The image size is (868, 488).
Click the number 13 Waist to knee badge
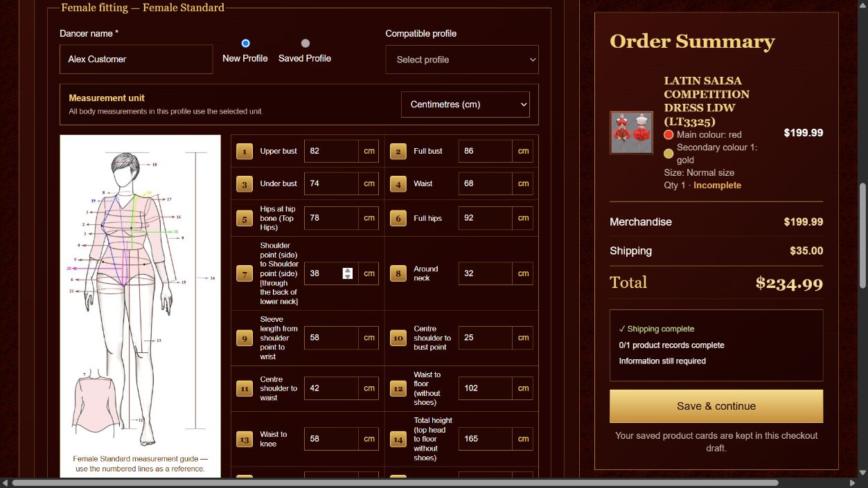(245, 439)
